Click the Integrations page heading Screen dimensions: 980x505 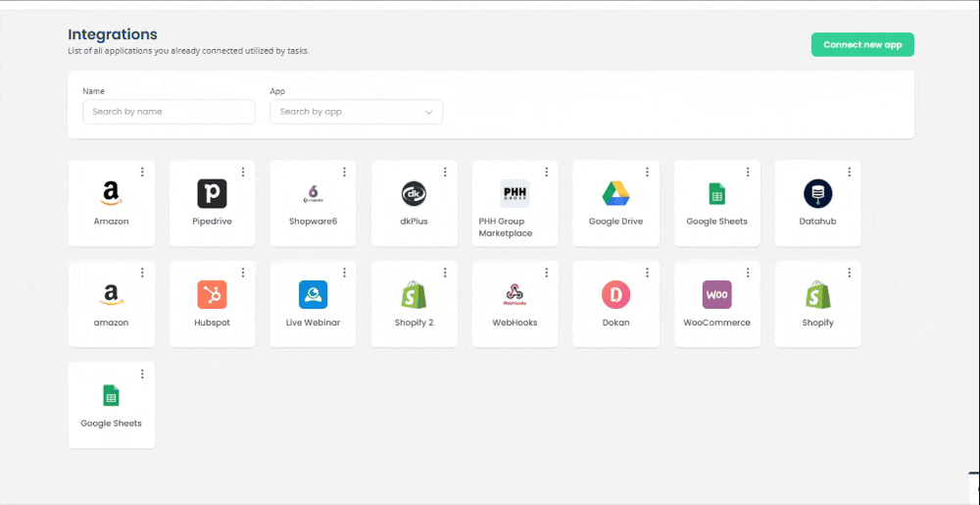(113, 34)
